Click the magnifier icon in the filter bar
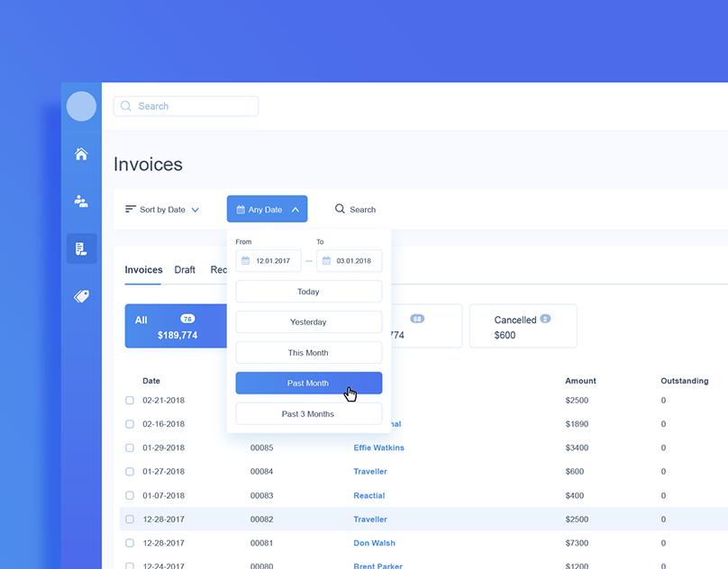The image size is (728, 569). tap(340, 209)
